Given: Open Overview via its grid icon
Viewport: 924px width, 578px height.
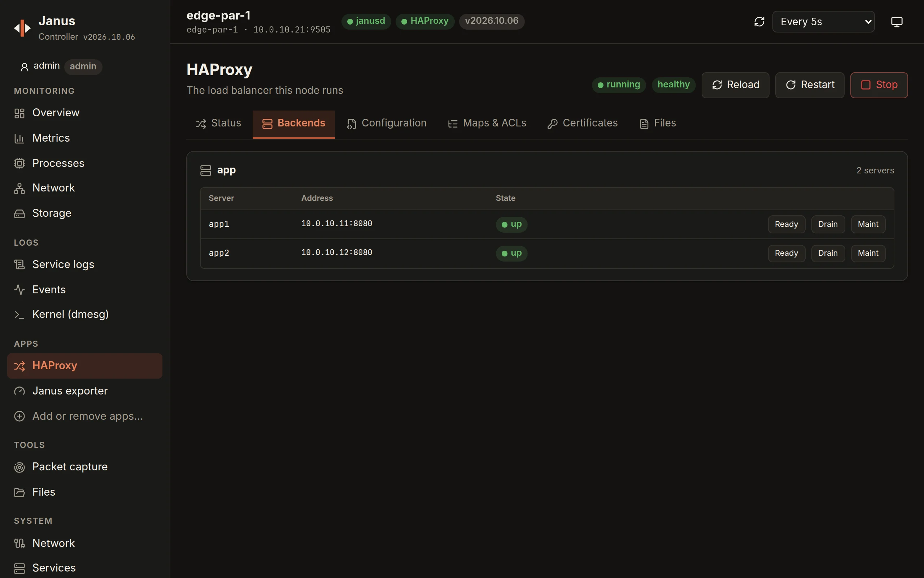Looking at the screenshot, I should (19, 113).
